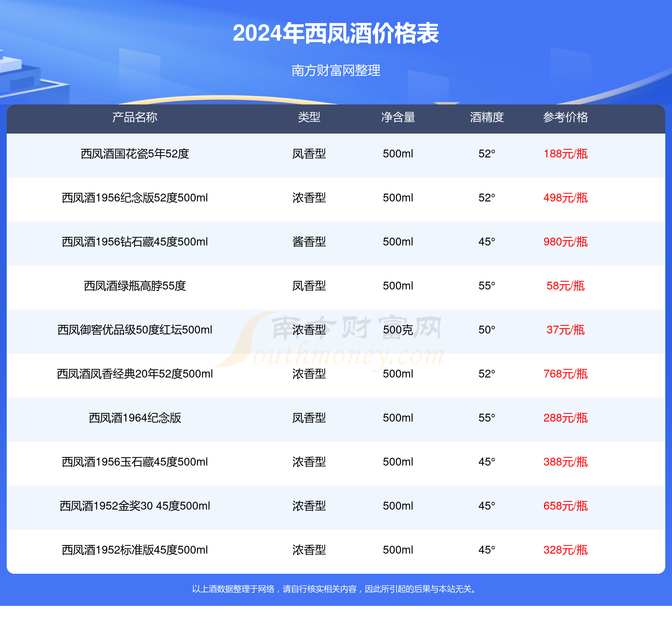The width and height of the screenshot is (672, 623).
Task: Select 西凤酒1956玉石藏45度500ml product name
Action: 135,462
